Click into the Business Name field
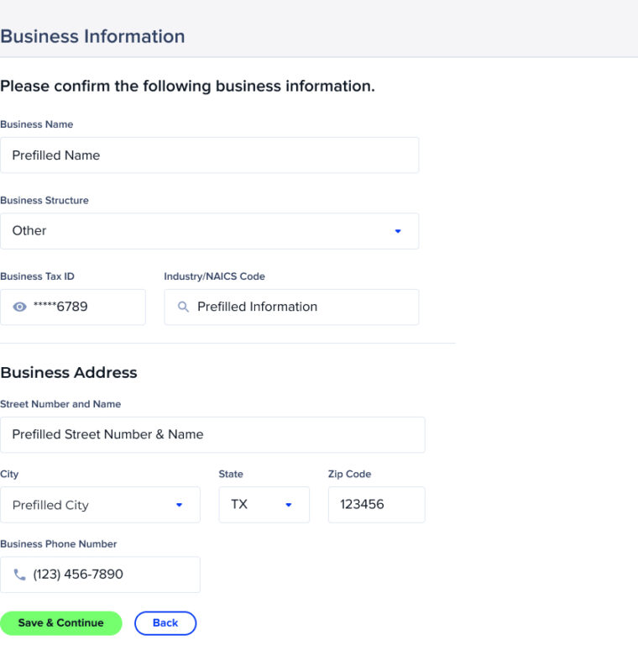 [x=209, y=155]
